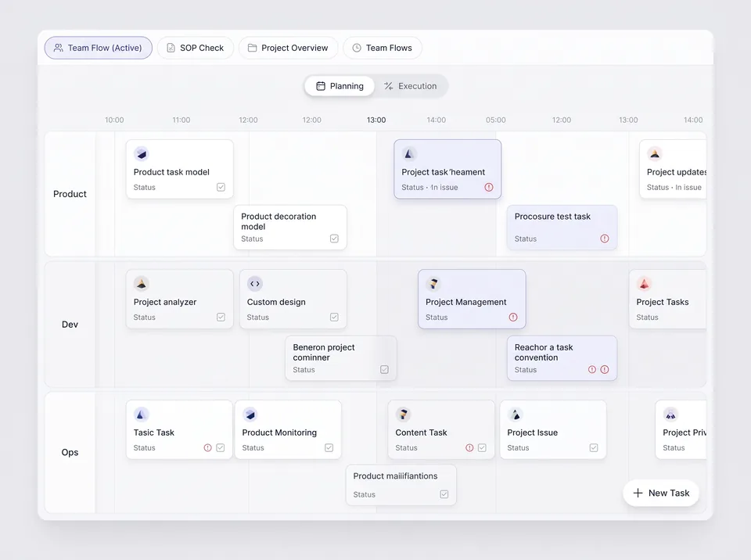Click the Project Issue card avatar icon
751x560 pixels.
(x=516, y=415)
